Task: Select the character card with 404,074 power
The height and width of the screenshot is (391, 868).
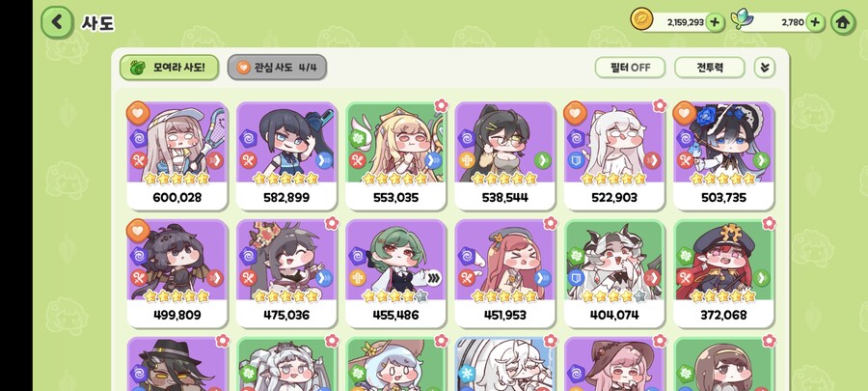Action: pos(614,273)
